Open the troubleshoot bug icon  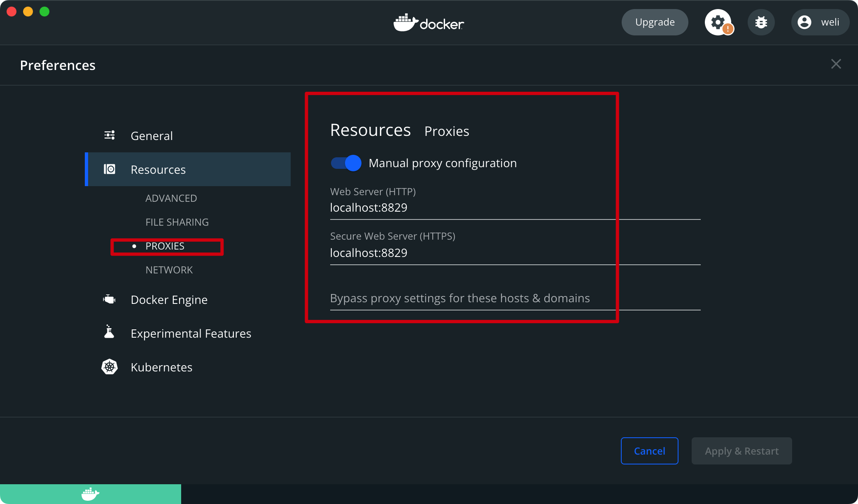pyautogui.click(x=761, y=22)
